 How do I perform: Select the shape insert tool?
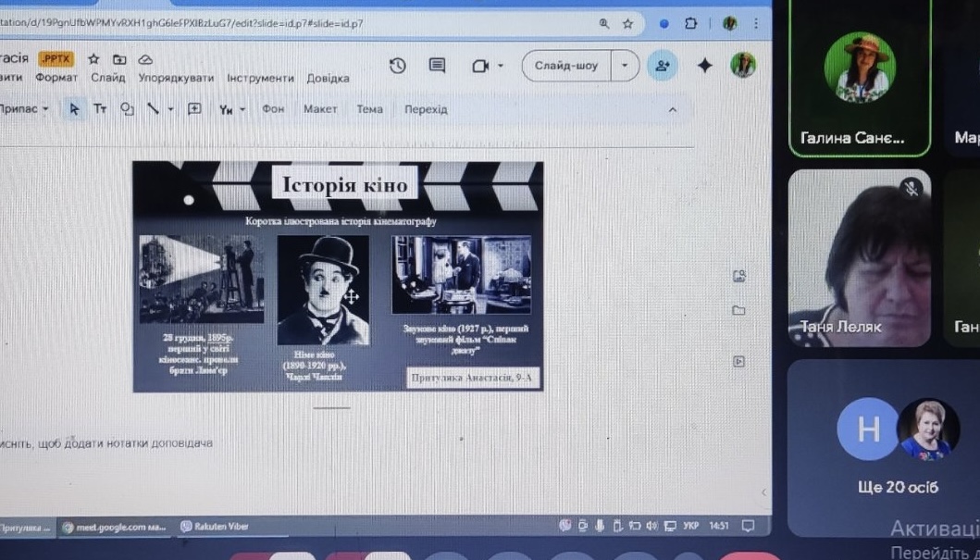point(127,109)
